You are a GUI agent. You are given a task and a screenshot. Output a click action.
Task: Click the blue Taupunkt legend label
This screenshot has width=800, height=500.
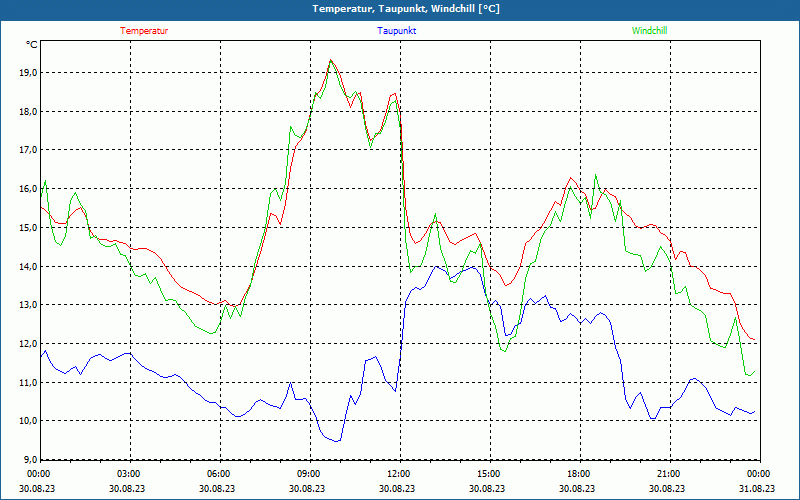(396, 31)
